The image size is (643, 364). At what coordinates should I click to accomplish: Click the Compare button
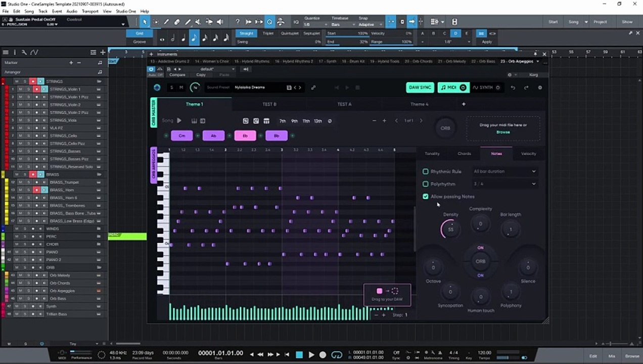point(177,75)
